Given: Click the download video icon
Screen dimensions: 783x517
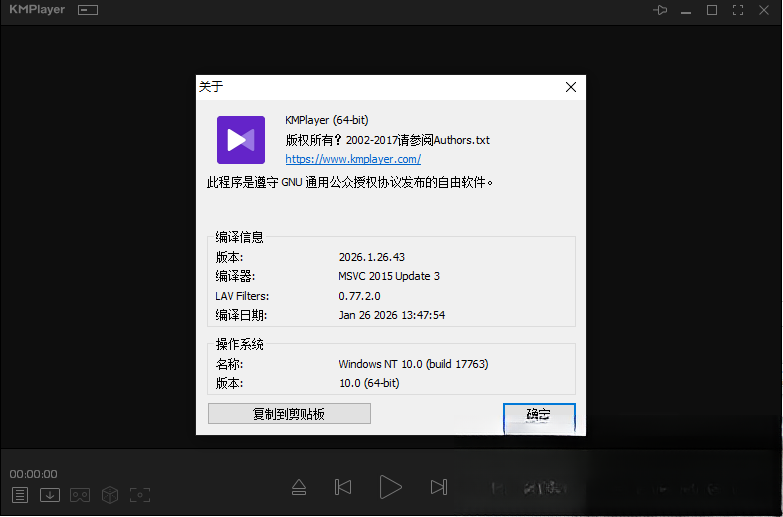Looking at the screenshot, I should [x=50, y=495].
